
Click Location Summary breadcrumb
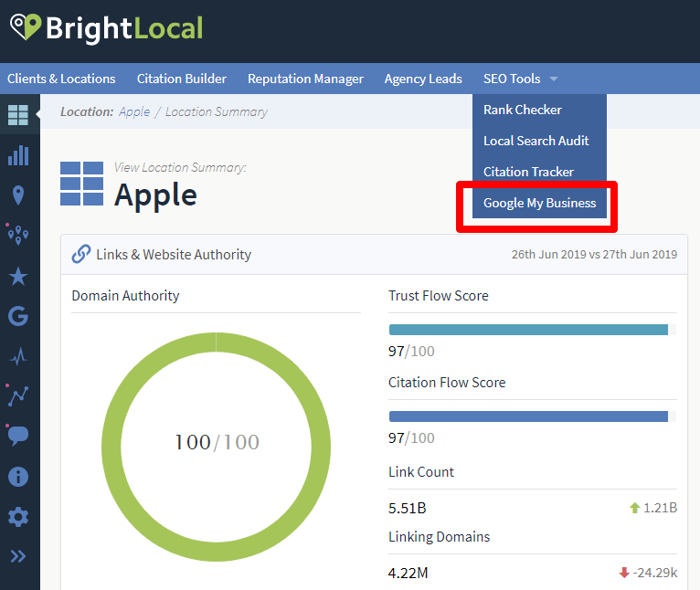pyautogui.click(x=217, y=111)
